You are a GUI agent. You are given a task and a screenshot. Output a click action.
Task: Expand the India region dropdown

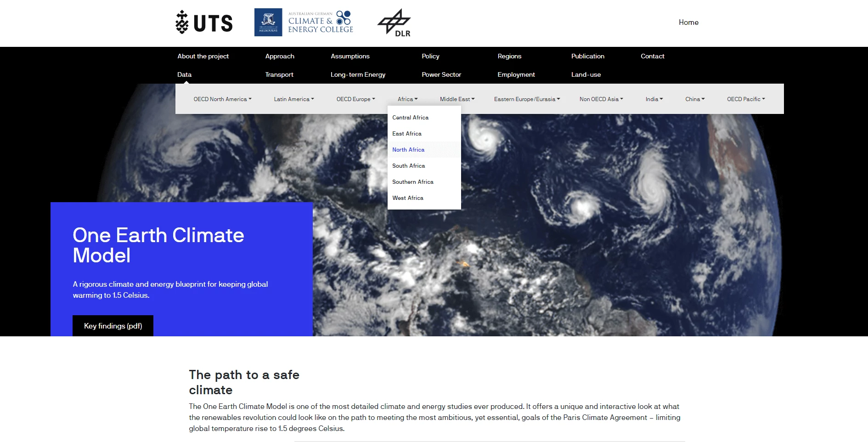pyautogui.click(x=654, y=99)
